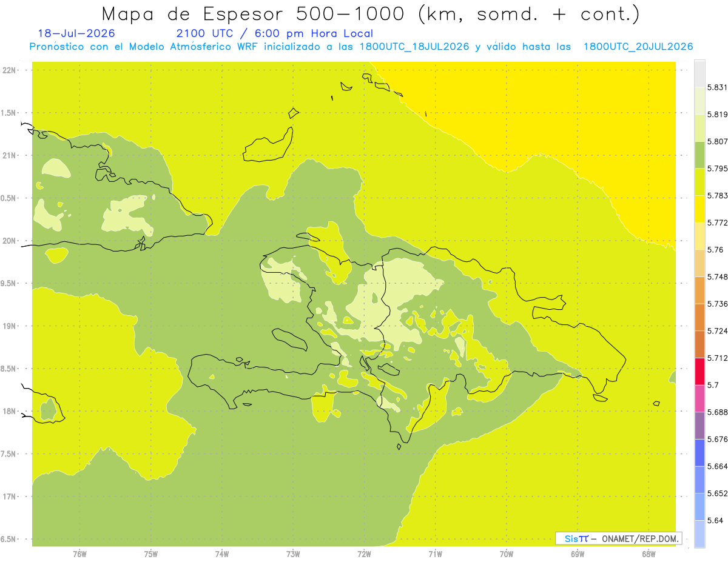Click the red swatch between 5.712 and 5.7
This screenshot has height=562, width=728.
tap(699, 371)
